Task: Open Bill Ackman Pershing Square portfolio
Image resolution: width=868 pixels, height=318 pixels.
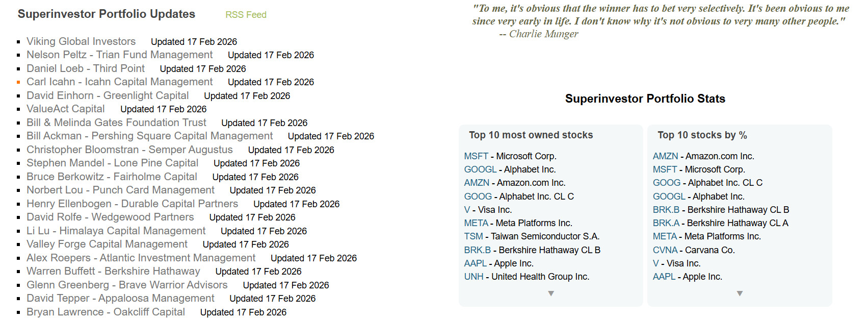Action: 149,136
